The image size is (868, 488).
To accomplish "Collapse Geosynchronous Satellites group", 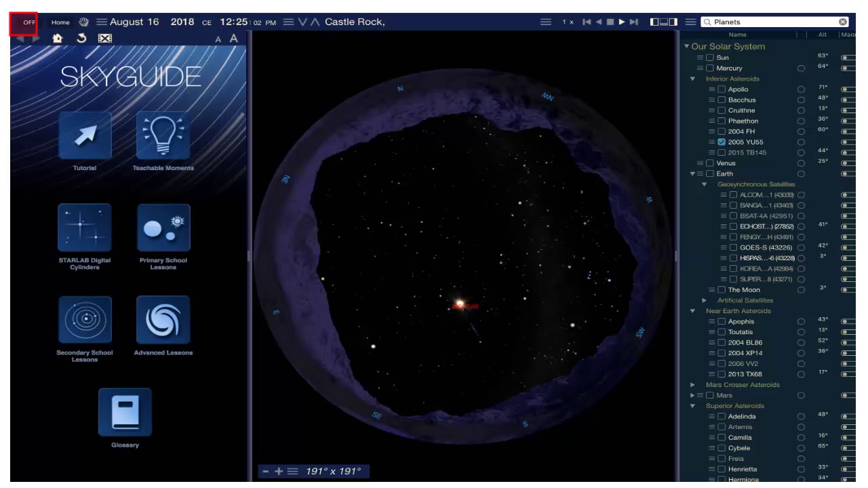I will point(704,184).
